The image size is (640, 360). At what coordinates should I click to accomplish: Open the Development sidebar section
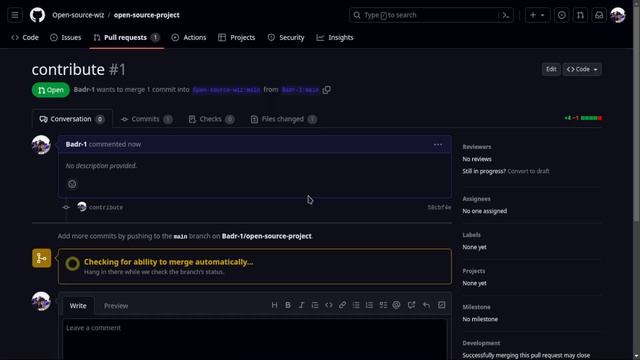tap(481, 344)
